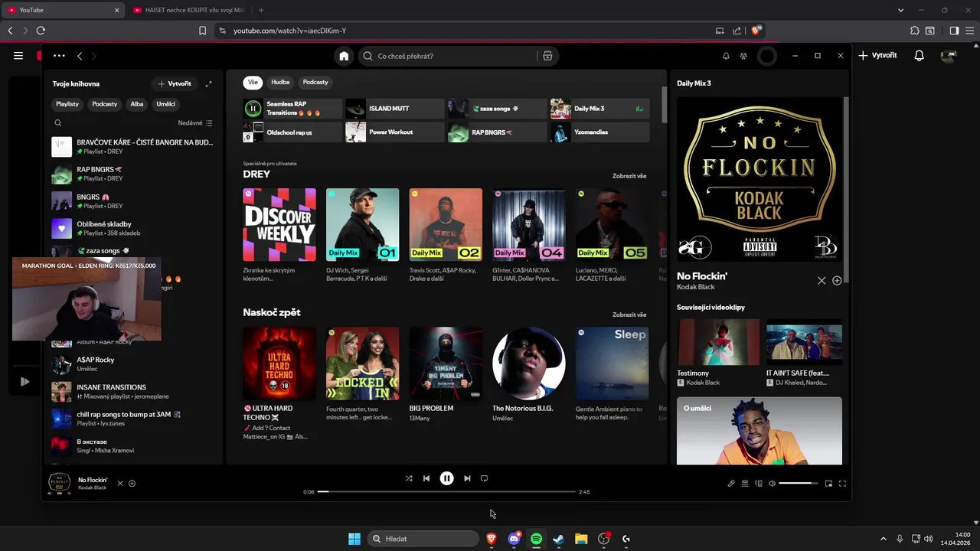The height and width of the screenshot is (551, 980).
Task: Click the Spotify Home icon
Action: coord(344,56)
